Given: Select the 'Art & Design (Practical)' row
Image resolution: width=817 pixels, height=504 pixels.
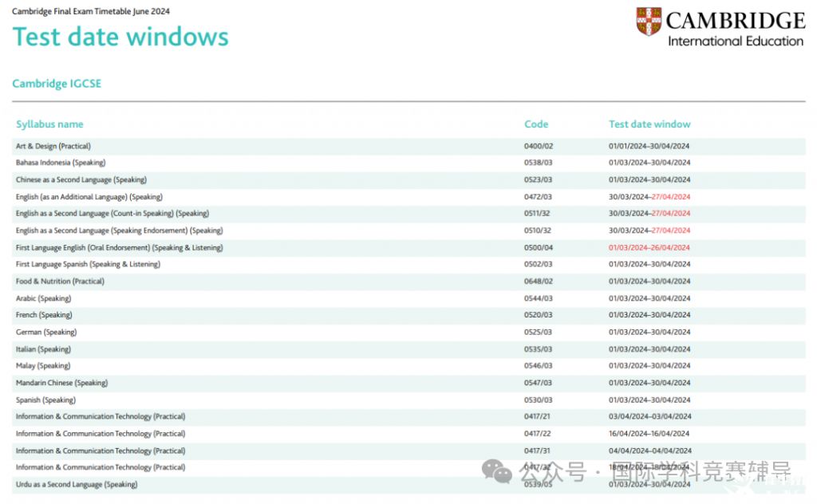Looking at the screenshot, I should (x=53, y=146).
